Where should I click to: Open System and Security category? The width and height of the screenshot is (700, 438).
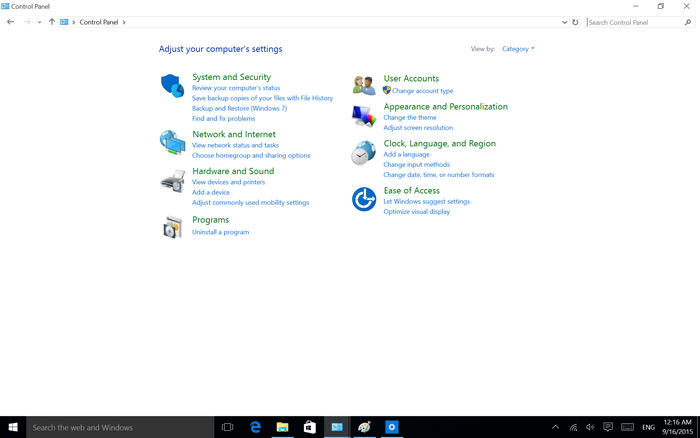point(231,77)
